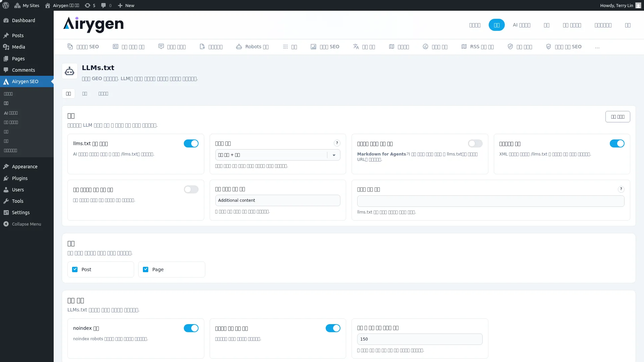The height and width of the screenshot is (362, 644).
Task: Toggle the switch left of Additional content field
Action: (x=191, y=189)
